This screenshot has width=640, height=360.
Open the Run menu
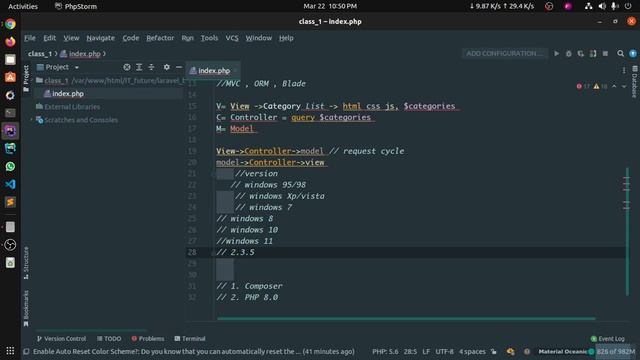coord(187,38)
